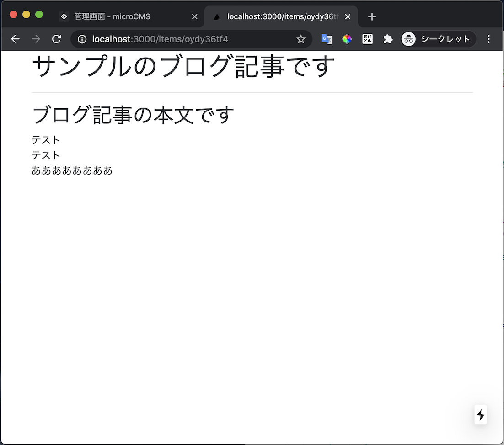Click the first テスト line

46,140
